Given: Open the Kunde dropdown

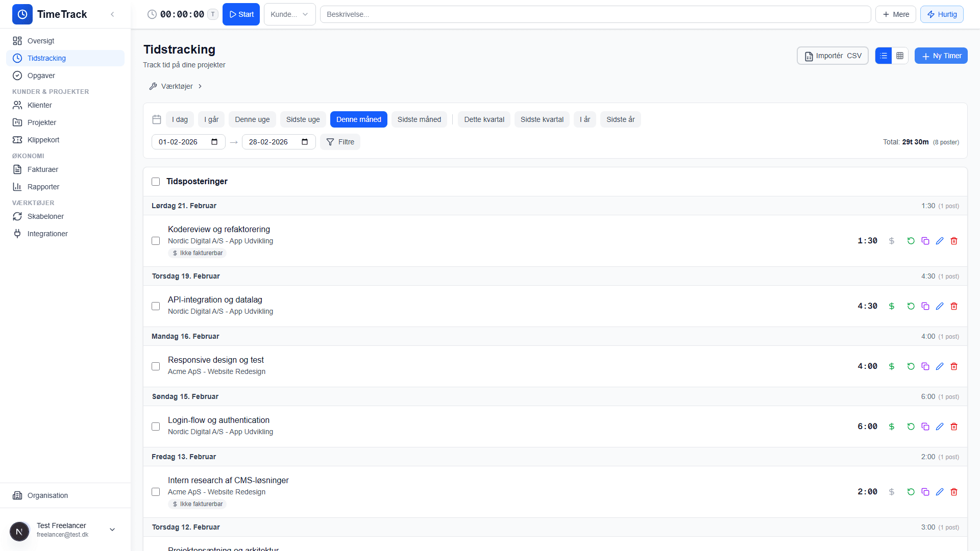Looking at the screenshot, I should point(289,14).
